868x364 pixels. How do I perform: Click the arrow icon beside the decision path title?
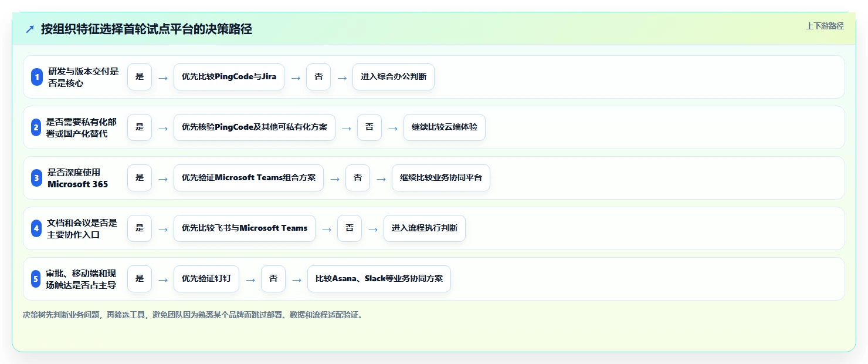tap(30, 29)
